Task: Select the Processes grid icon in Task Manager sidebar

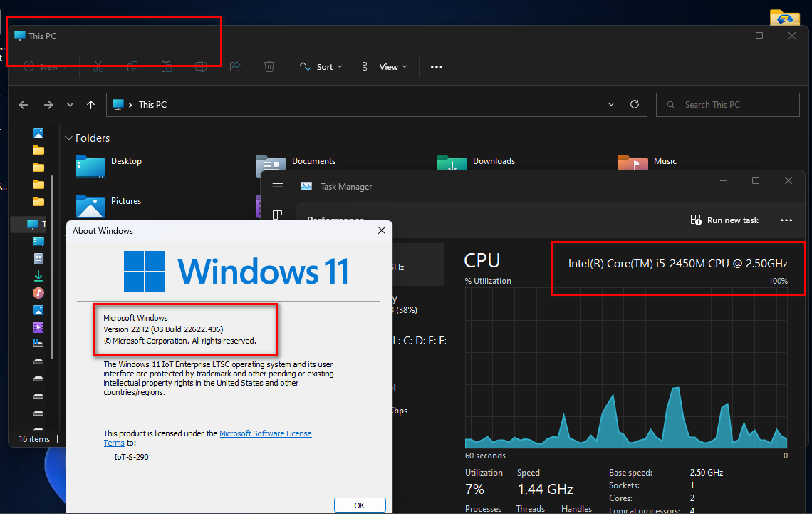Action: (x=278, y=214)
